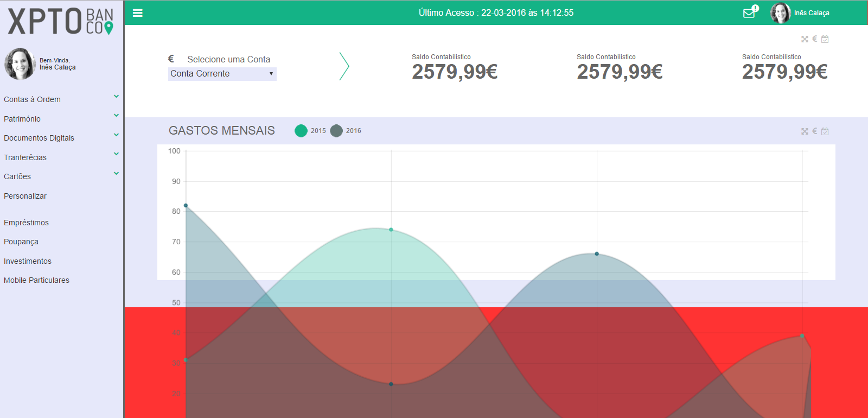Viewport: 868px width, 418px height.
Task: Click the 2016 data point at value 23
Action: [x=391, y=384]
